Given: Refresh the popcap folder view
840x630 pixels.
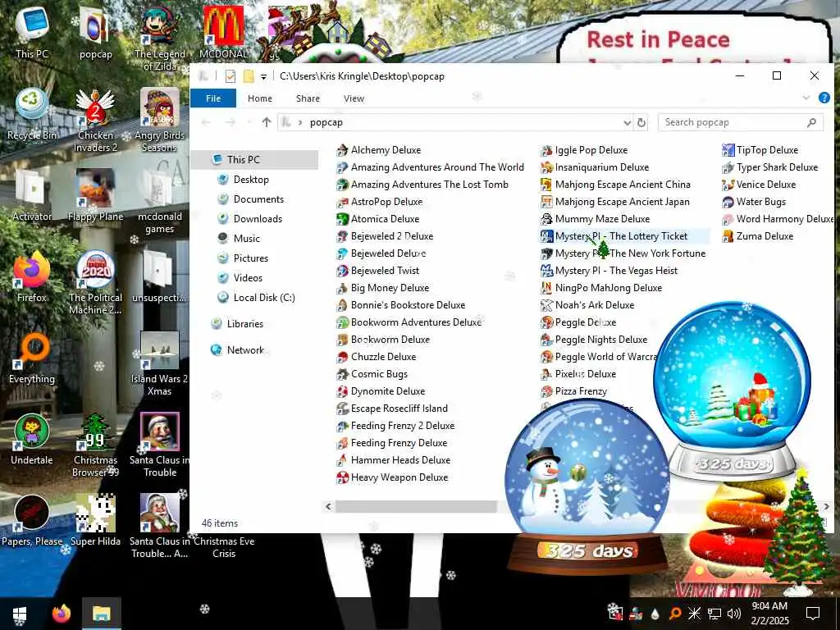Looking at the screenshot, I should [x=641, y=123].
